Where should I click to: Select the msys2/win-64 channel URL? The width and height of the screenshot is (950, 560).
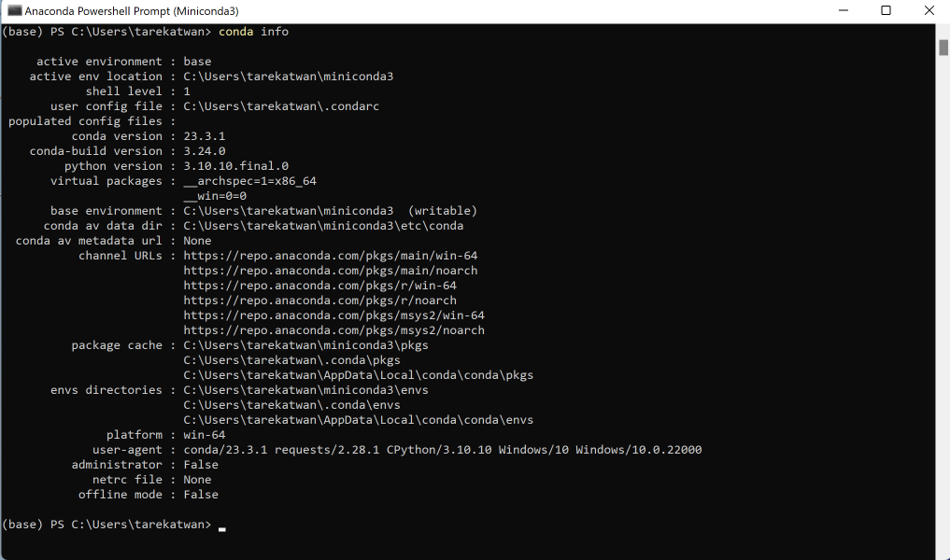(x=334, y=315)
